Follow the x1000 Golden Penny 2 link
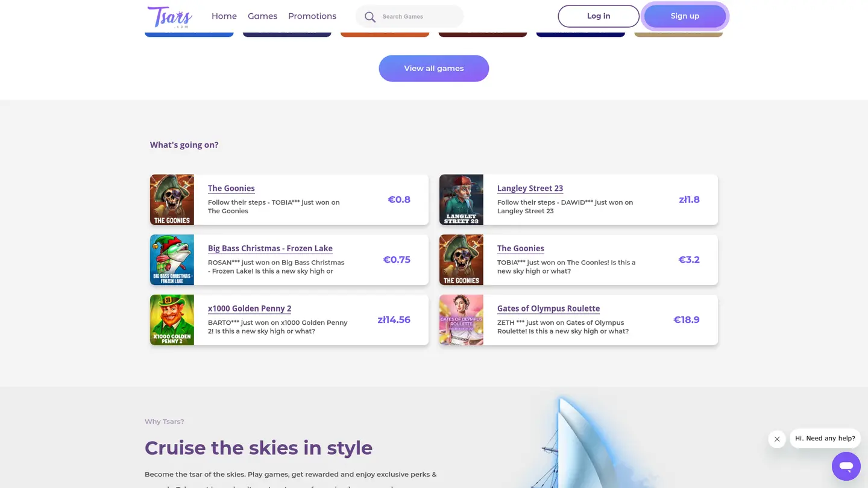The image size is (868, 488). (x=250, y=308)
